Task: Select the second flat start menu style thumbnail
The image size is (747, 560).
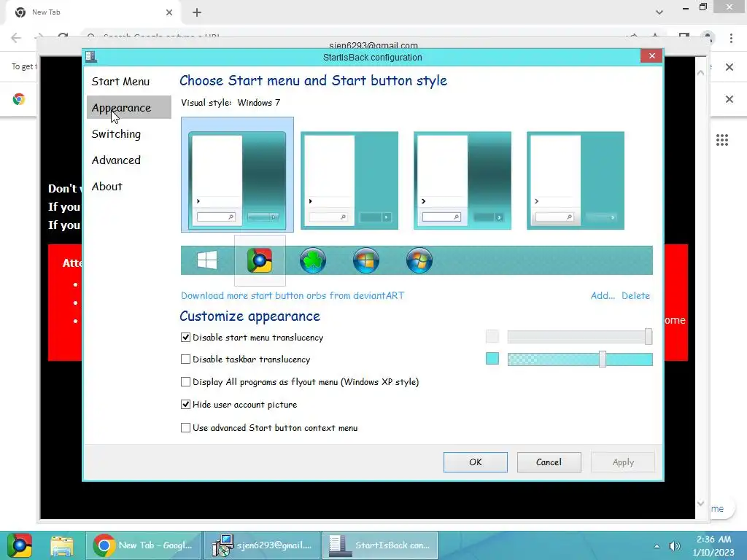Action: coord(349,181)
